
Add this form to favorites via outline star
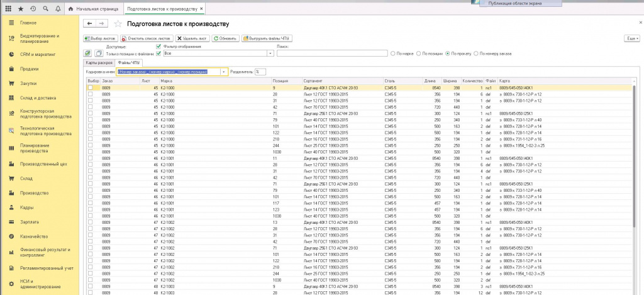click(118, 24)
